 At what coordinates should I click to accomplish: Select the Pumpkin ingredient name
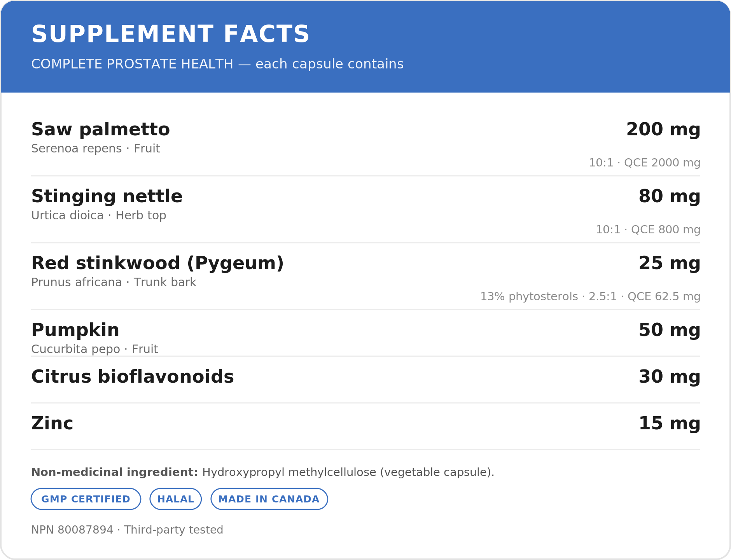75,330
